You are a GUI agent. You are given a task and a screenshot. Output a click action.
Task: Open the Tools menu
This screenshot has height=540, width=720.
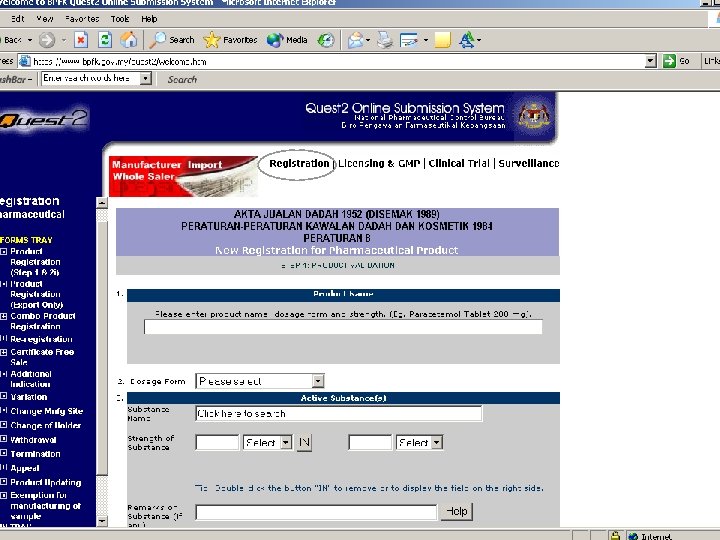(120, 19)
